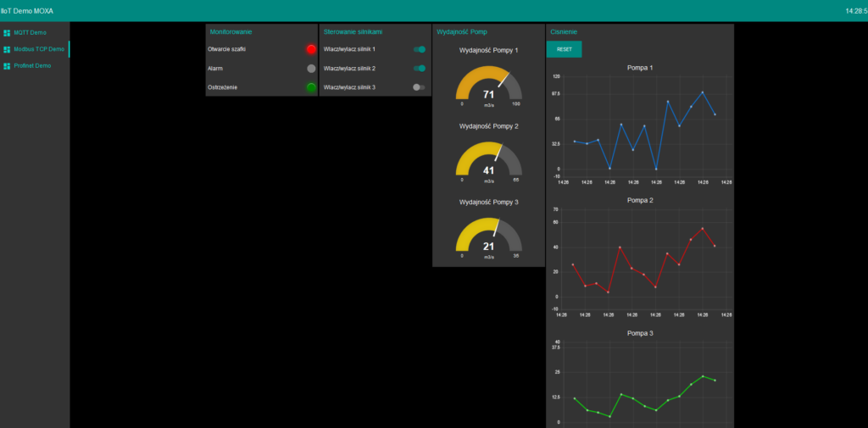The image size is (868, 428).
Task: Click the grey Alarm LED indicator
Action: [x=311, y=68]
